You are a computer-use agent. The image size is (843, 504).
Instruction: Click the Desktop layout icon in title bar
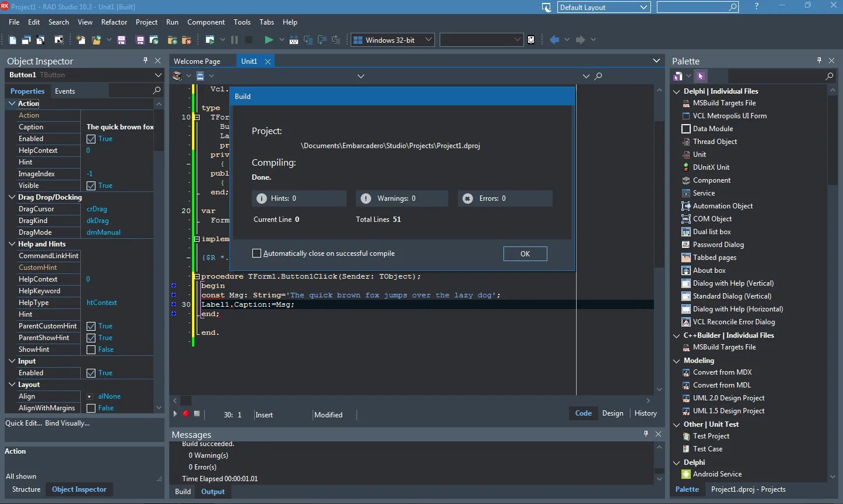547,7
